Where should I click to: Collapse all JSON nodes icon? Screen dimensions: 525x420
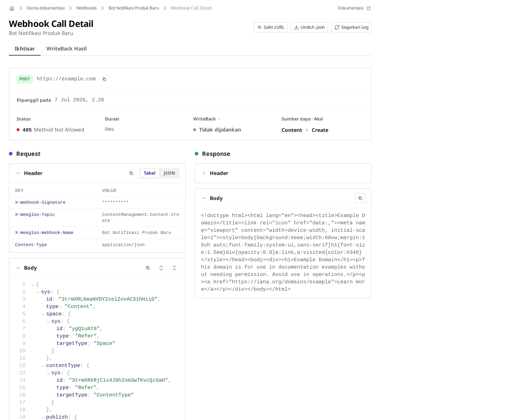click(174, 268)
